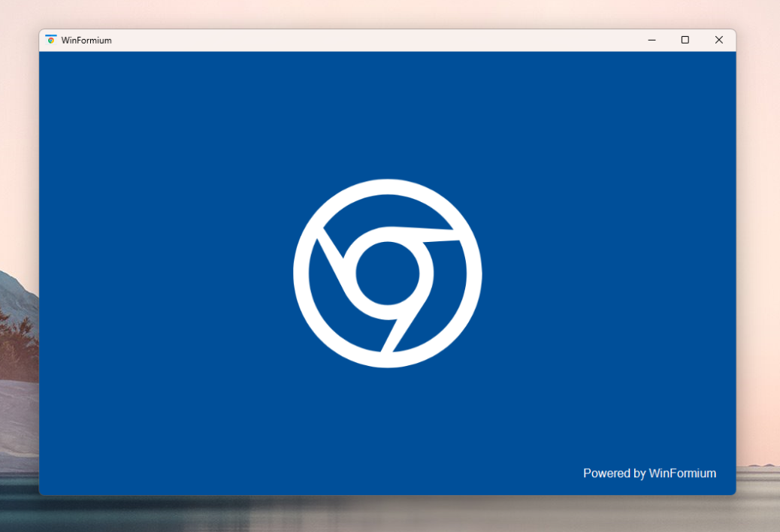Click the desktop wallpaper below the window
Image resolution: width=780 pixels, height=532 pixels.
coord(376,515)
